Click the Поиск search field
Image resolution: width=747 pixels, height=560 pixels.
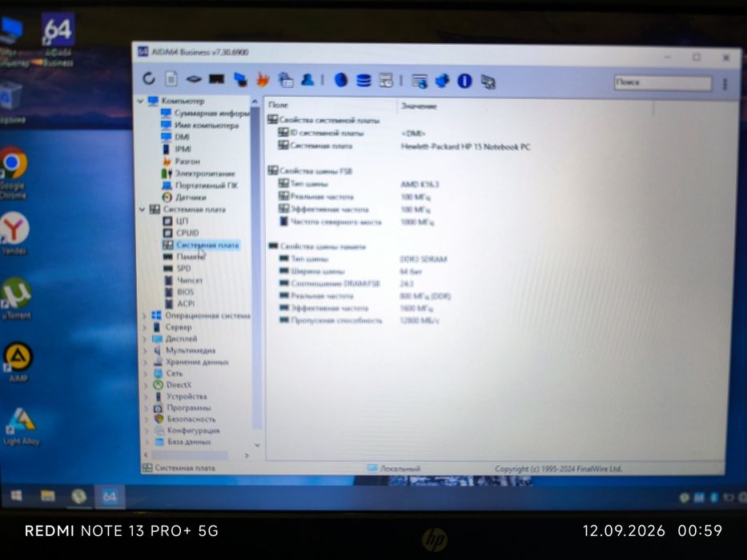click(x=663, y=83)
